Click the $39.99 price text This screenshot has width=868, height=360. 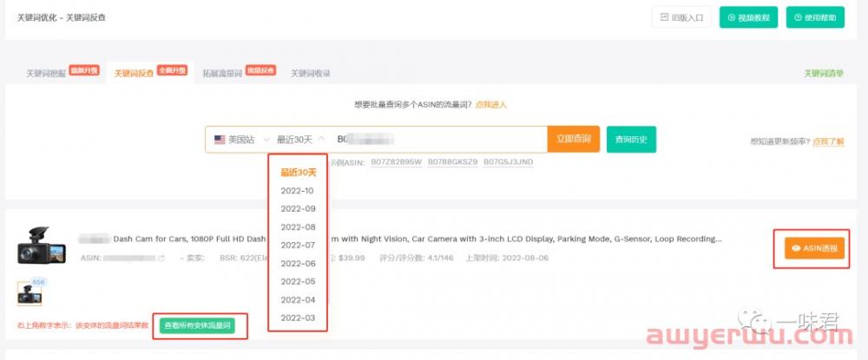[352, 258]
